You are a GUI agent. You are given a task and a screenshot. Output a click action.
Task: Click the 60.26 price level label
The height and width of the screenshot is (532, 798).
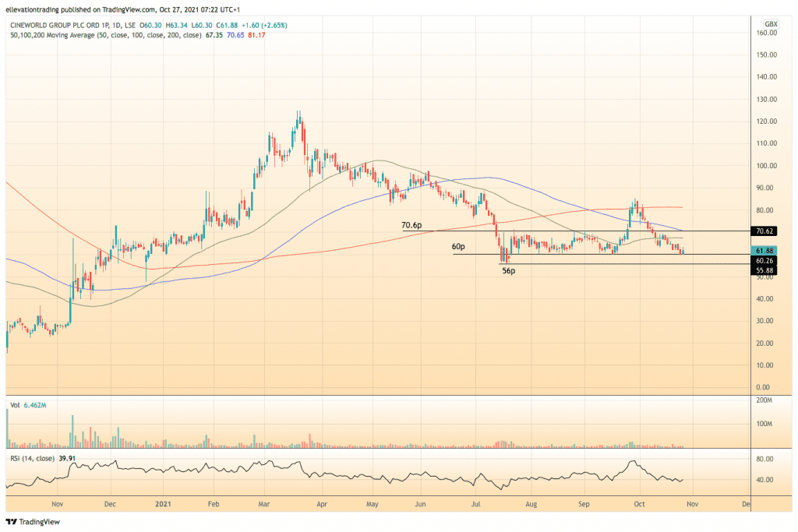click(764, 260)
